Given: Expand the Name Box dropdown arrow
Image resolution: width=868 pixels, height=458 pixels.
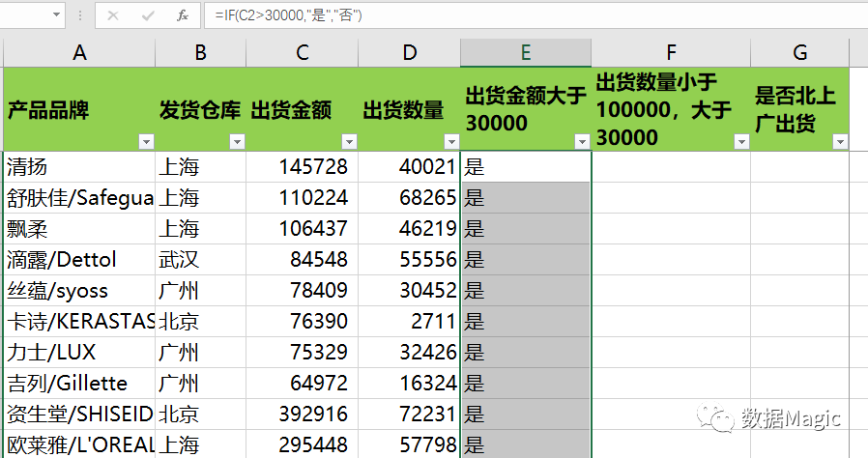Looking at the screenshot, I should [56, 14].
